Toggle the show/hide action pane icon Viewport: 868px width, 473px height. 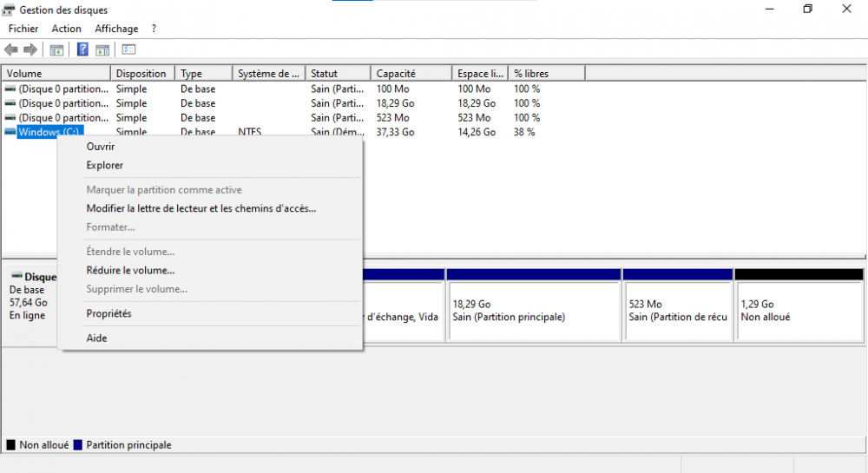tap(102, 49)
